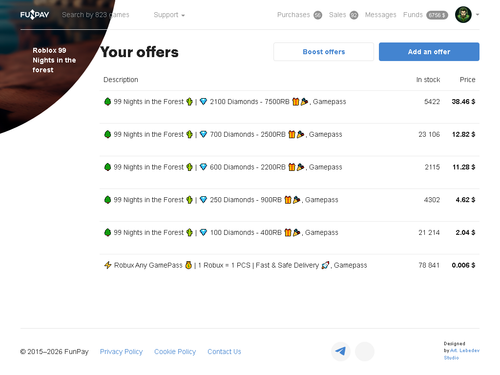Screen dimensions: 500x375
Task: Open the FunPay logo home link
Action: click(34, 15)
